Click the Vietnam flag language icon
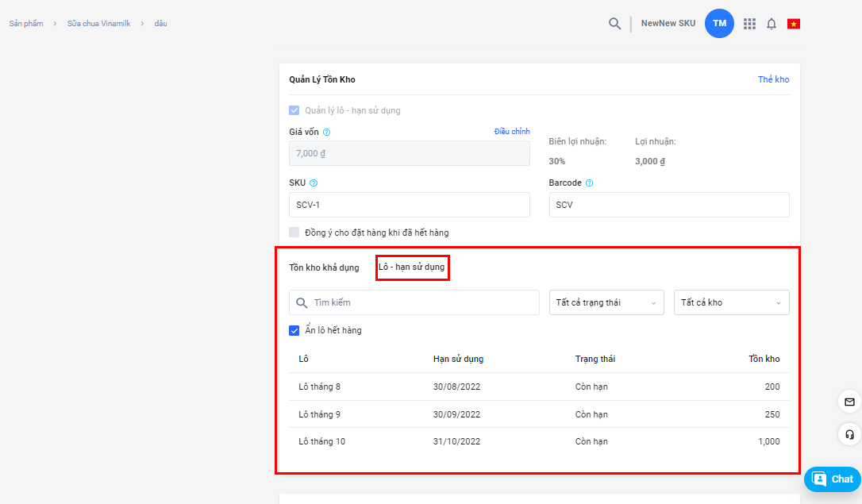Screen dimensions: 862x504 pyautogui.click(x=793, y=24)
